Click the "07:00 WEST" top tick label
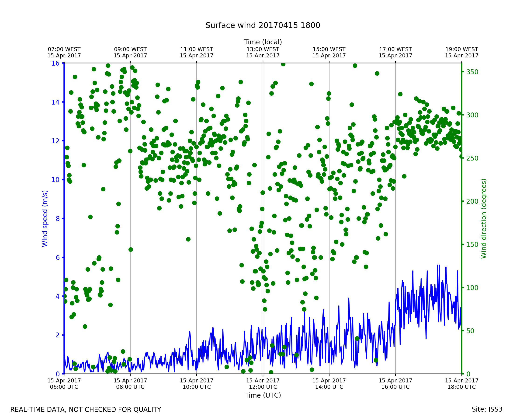The image size is (513, 420). pyautogui.click(x=64, y=49)
